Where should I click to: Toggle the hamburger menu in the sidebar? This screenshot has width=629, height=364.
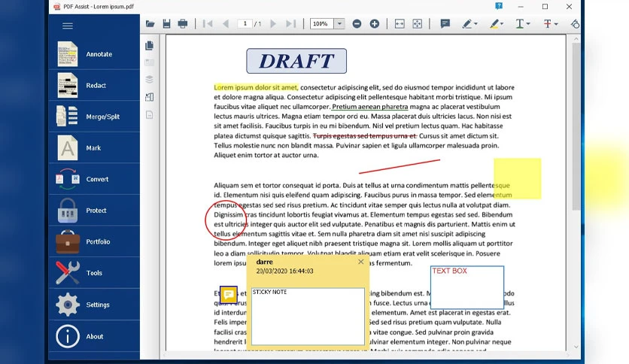click(68, 26)
